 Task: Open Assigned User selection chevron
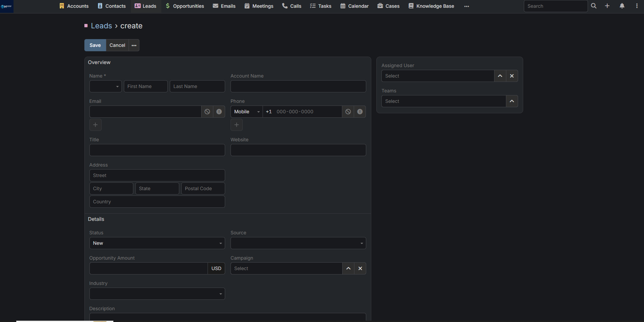(500, 76)
